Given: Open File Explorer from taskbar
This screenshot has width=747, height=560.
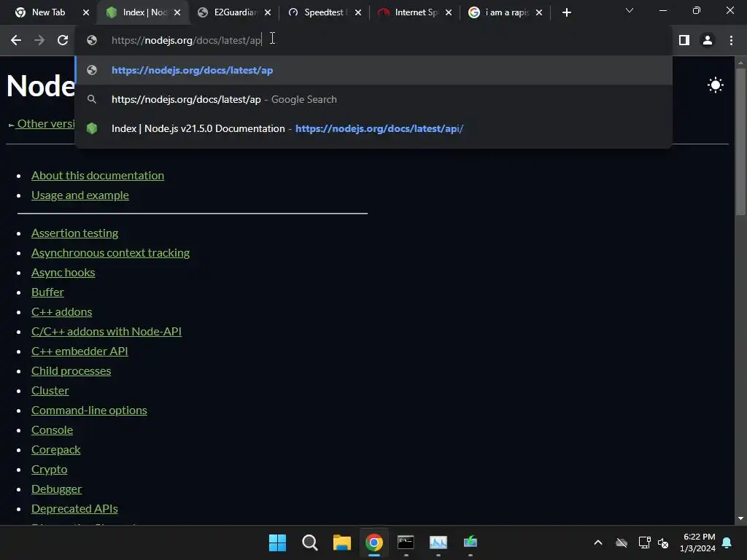Looking at the screenshot, I should coord(341,542).
